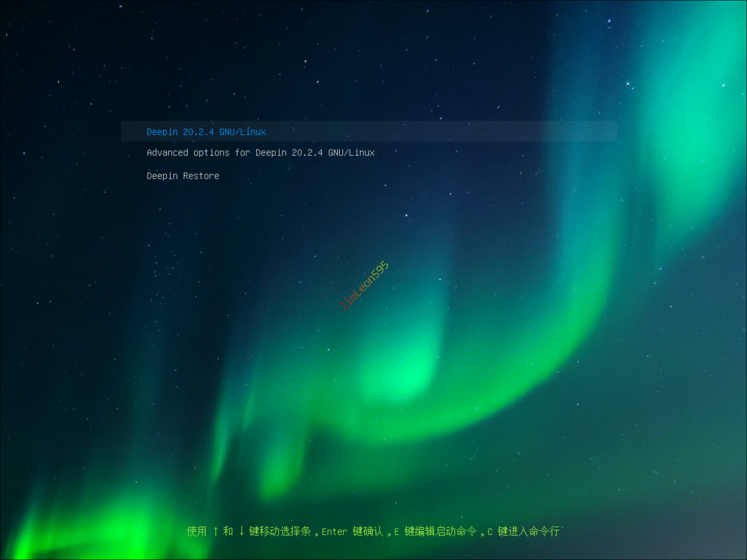Click the word Restore in Deepin Restore
The height and width of the screenshot is (560, 747).
coord(201,176)
